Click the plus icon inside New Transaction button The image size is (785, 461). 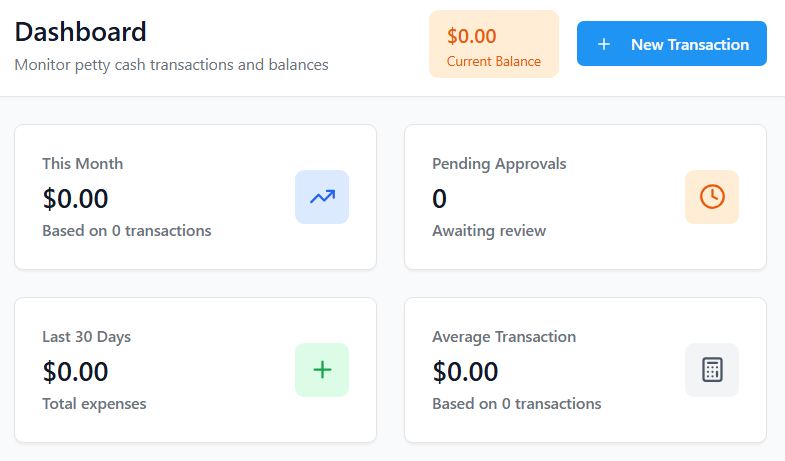point(604,44)
